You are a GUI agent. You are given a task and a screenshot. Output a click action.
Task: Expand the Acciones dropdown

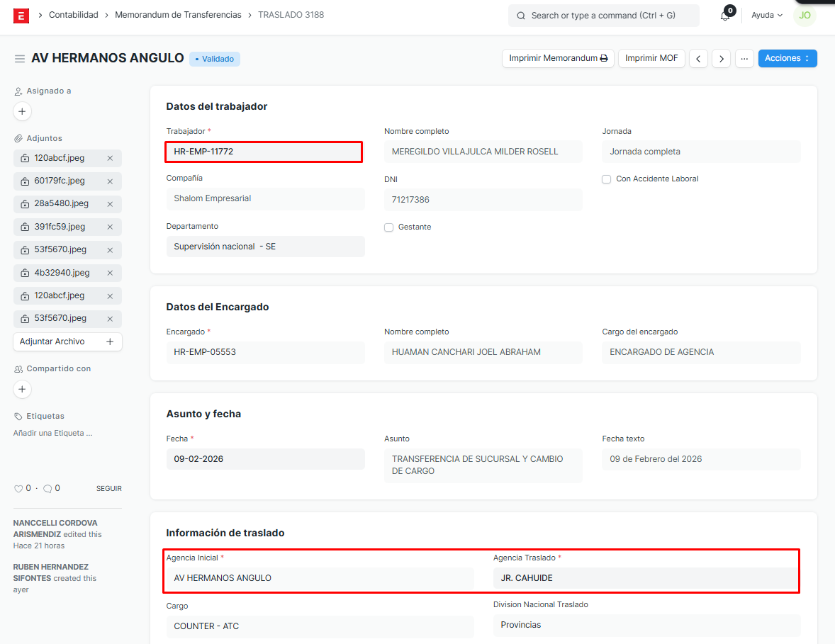click(x=787, y=59)
